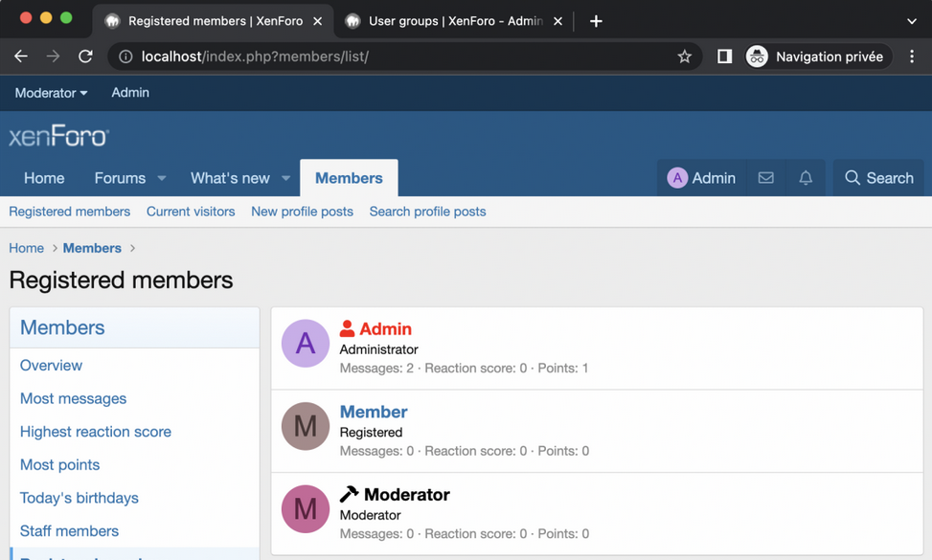
Task: Go to the Home navigation tab
Action: tap(44, 178)
